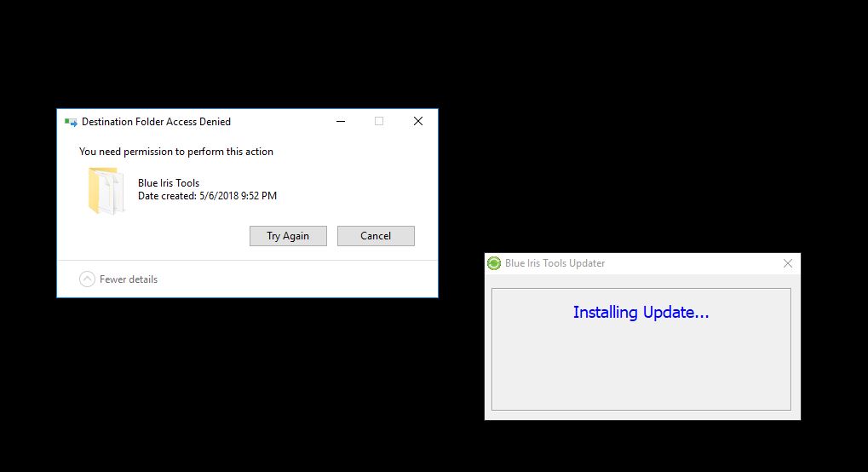This screenshot has width=868, height=472.
Task: Click the Blue Iris Tools Updater title text
Action: point(555,263)
